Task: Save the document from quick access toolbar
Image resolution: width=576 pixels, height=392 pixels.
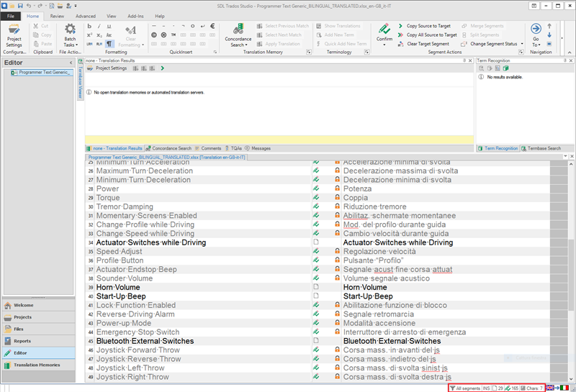Action: point(20,6)
